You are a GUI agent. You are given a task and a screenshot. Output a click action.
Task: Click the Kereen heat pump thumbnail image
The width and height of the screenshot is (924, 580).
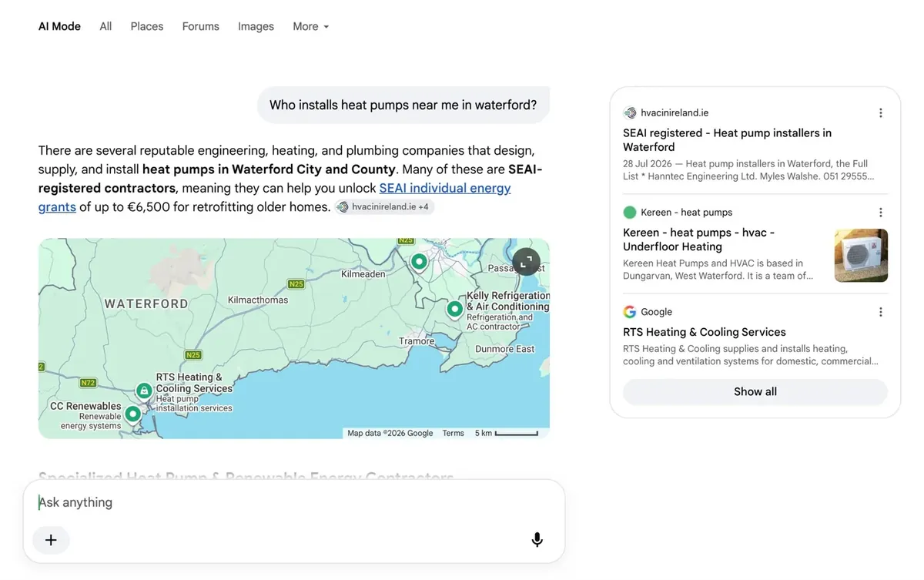tap(861, 255)
